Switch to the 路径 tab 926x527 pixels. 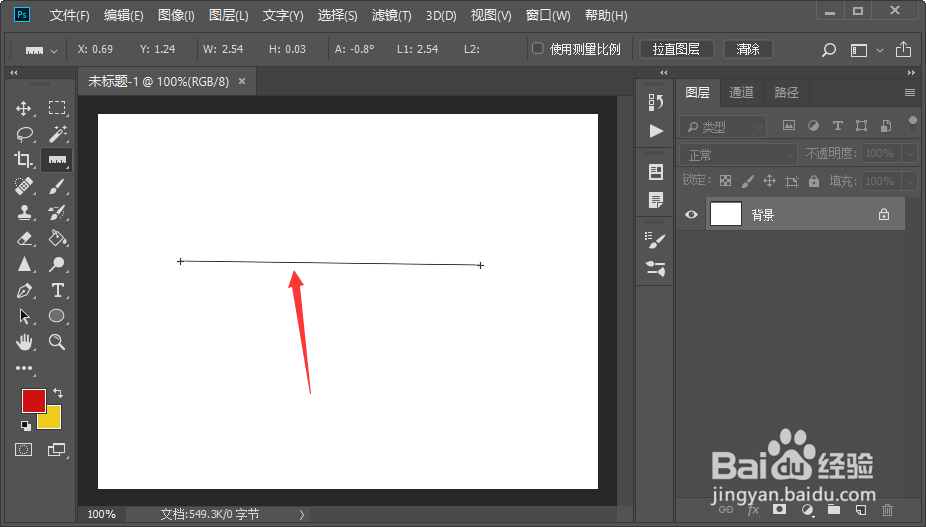pyautogui.click(x=786, y=92)
